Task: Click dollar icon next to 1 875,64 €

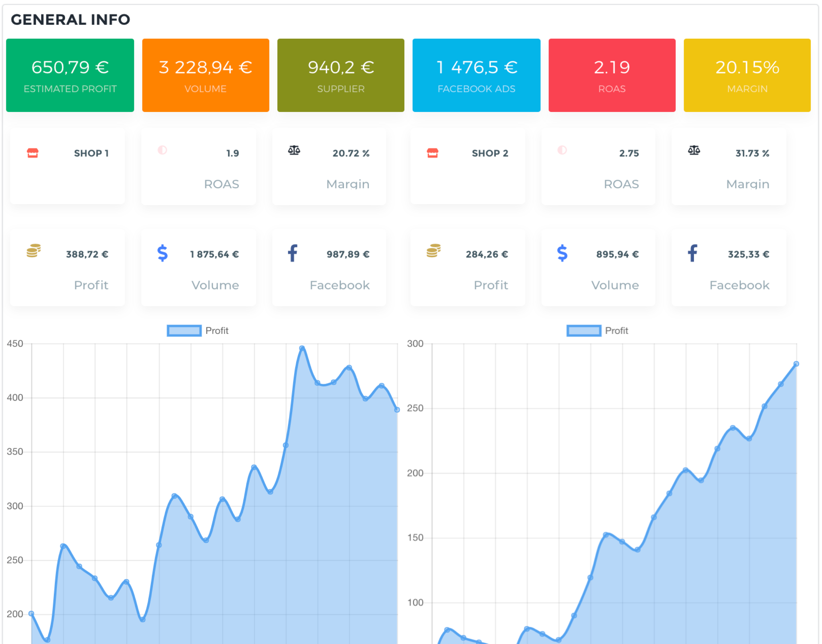Action: pyautogui.click(x=162, y=253)
